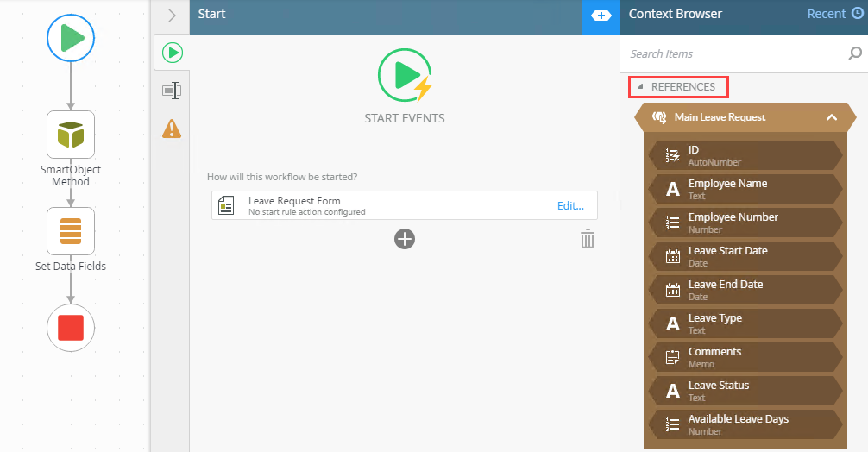Open the Properties tab with text-cursor icon

172,91
